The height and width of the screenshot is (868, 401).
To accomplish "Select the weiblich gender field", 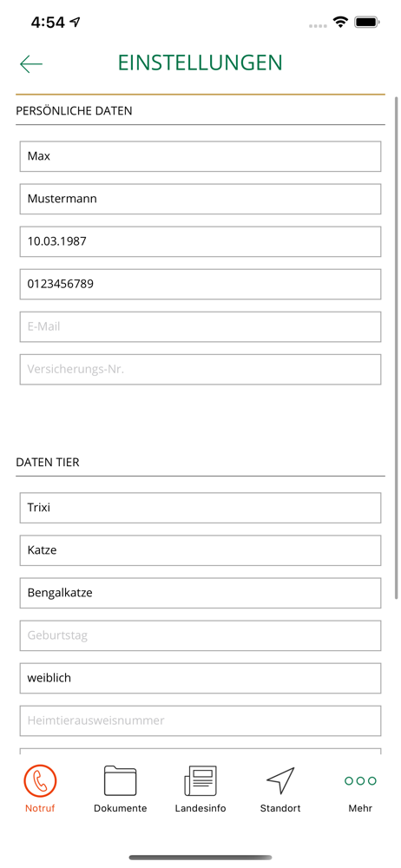I will [x=200, y=678].
